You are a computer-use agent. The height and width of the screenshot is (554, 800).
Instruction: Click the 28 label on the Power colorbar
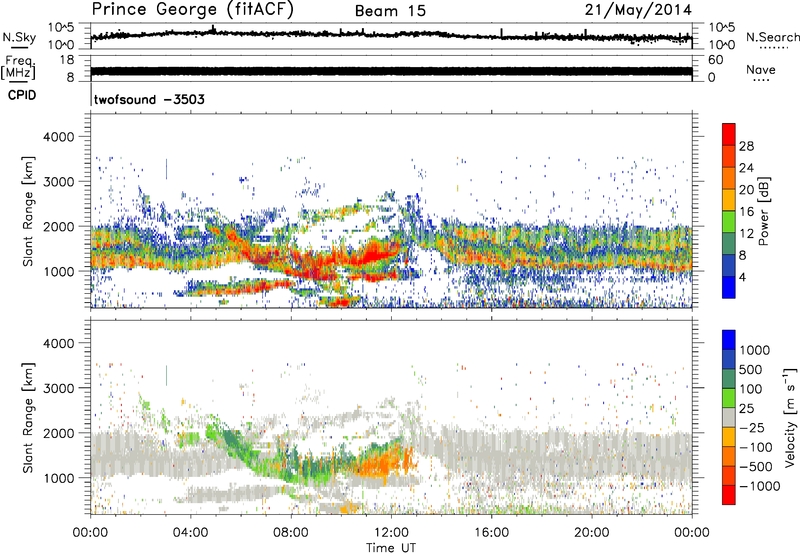click(746, 146)
